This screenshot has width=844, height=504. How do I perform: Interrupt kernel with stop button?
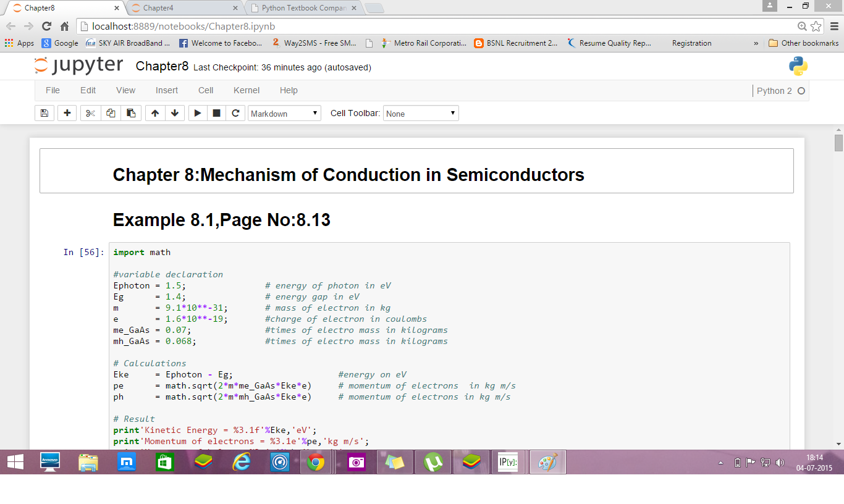click(x=216, y=113)
